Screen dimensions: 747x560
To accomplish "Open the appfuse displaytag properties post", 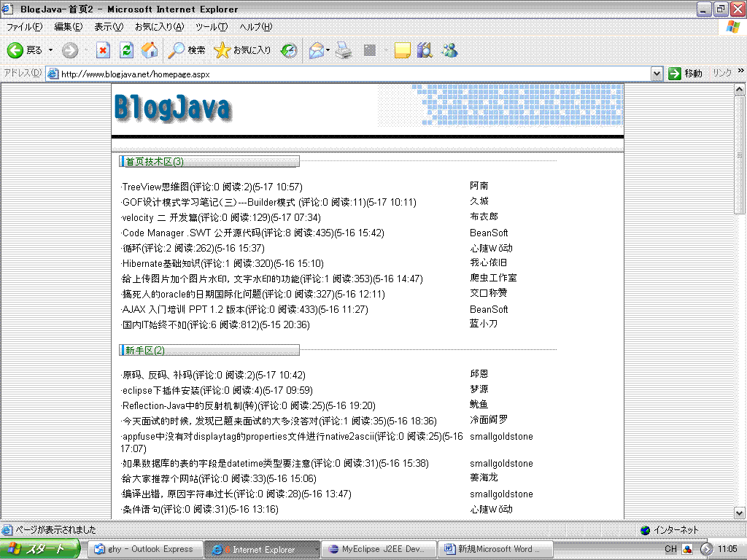I will (x=292, y=442).
